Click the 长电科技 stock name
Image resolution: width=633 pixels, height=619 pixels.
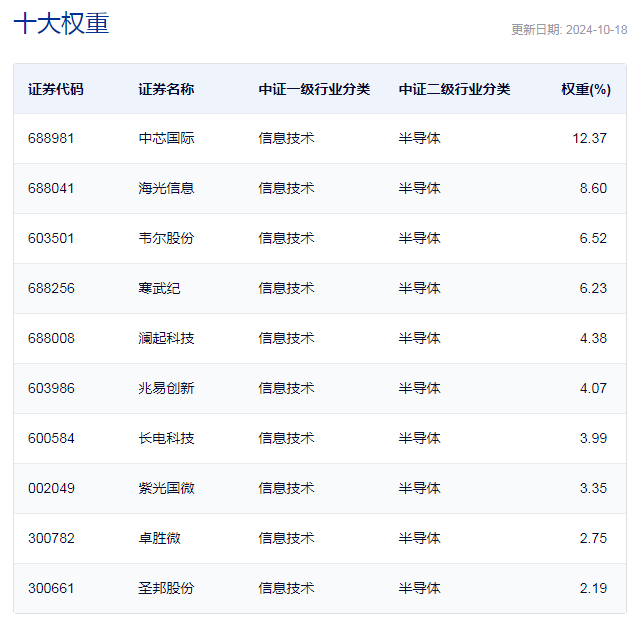[166, 439]
